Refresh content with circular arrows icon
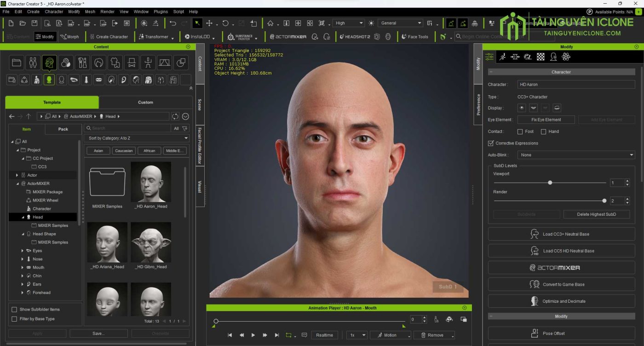644x346 pixels. 175,116
